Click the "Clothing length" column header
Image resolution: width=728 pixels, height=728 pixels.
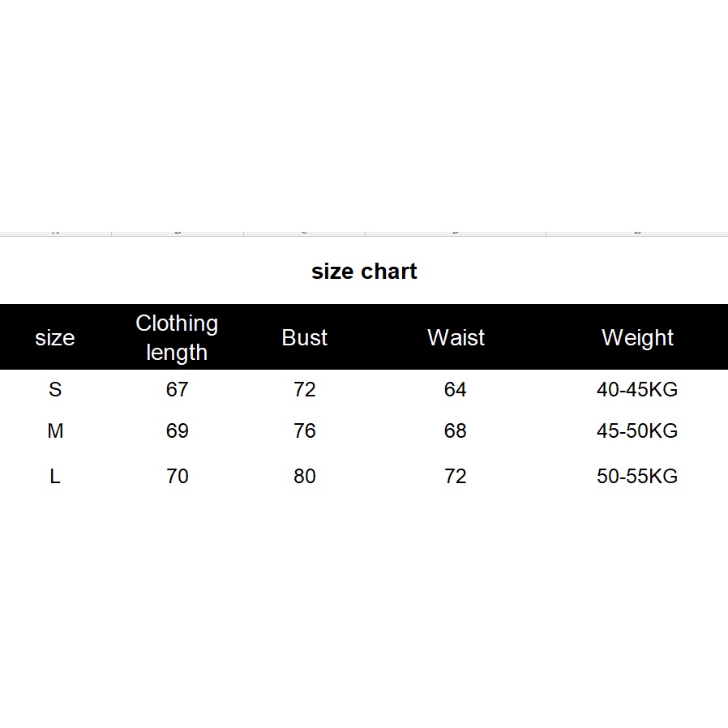[177, 337]
